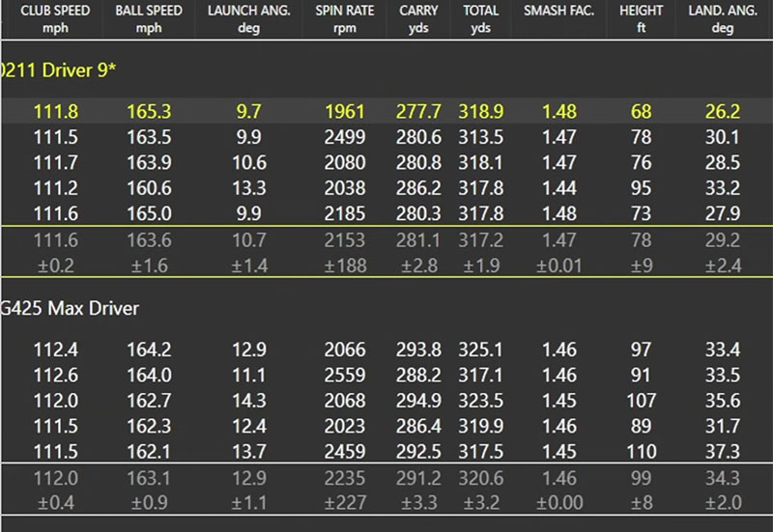Select the HEIGHT ft column header

tap(641, 18)
